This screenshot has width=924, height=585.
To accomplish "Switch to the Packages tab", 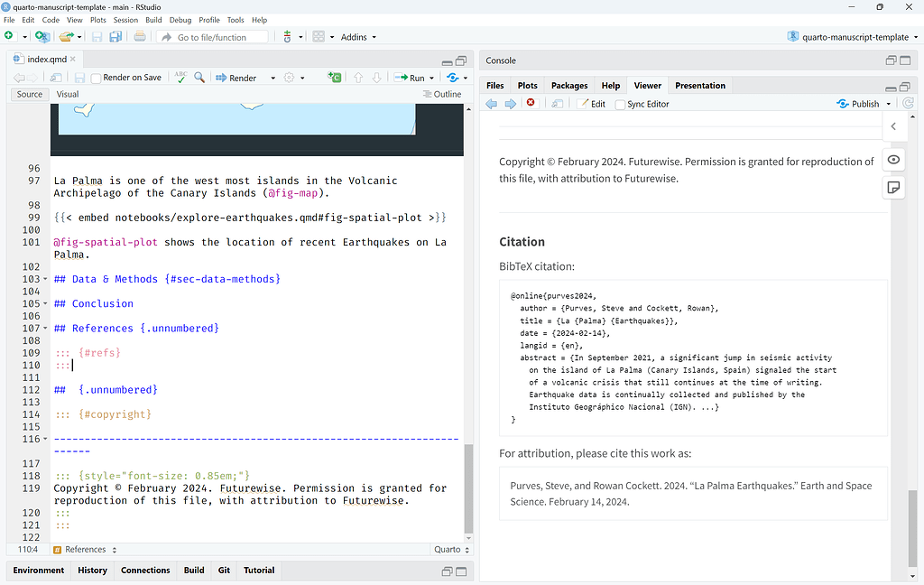I will (x=569, y=86).
